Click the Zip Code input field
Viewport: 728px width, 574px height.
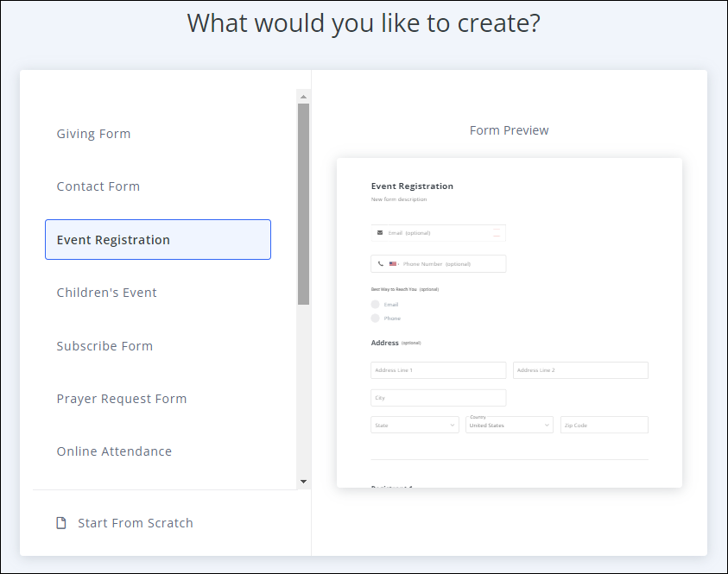tap(604, 425)
